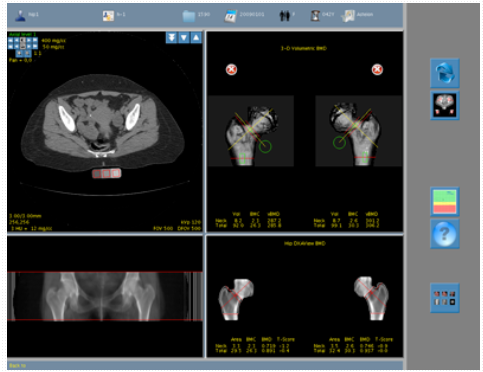Click the patient name icon in header
The image size is (483, 372).
point(20,15)
